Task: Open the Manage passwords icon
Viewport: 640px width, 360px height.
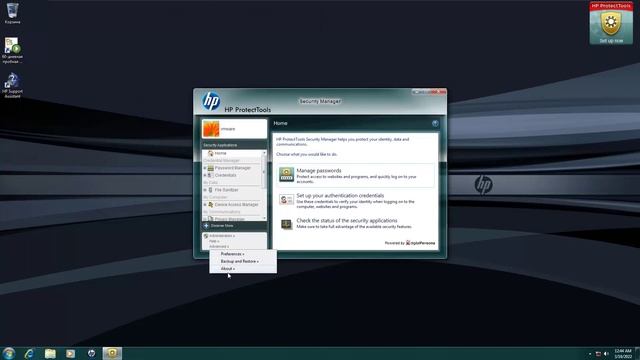Action: click(x=286, y=174)
